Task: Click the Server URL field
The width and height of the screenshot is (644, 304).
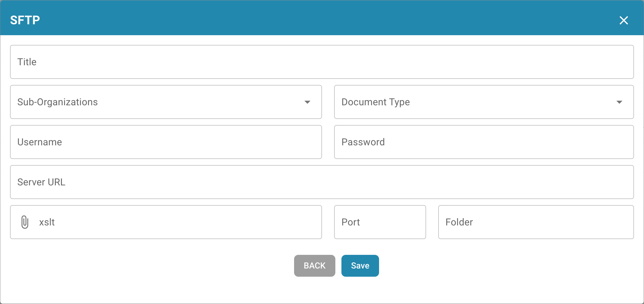Action: pyautogui.click(x=322, y=182)
